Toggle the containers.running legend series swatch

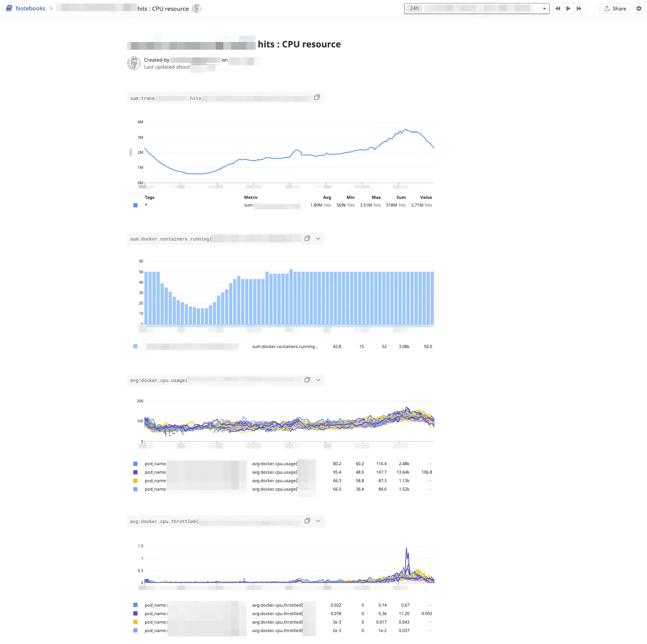(135, 346)
